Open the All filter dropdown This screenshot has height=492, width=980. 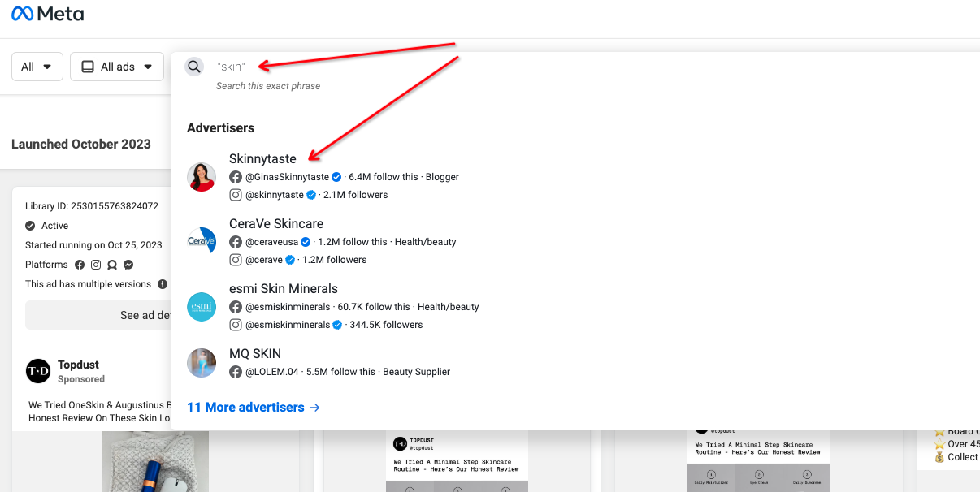[x=37, y=67]
